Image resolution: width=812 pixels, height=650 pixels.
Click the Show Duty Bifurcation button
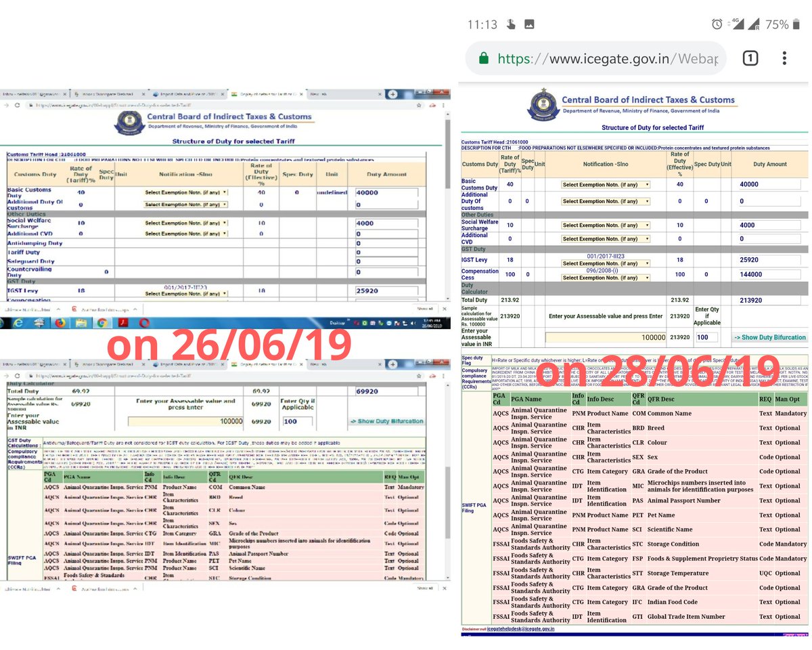(x=768, y=337)
